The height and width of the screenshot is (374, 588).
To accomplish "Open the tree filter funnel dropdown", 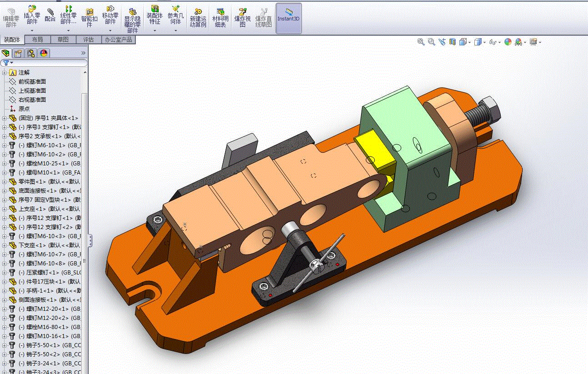I will [x=7, y=63].
